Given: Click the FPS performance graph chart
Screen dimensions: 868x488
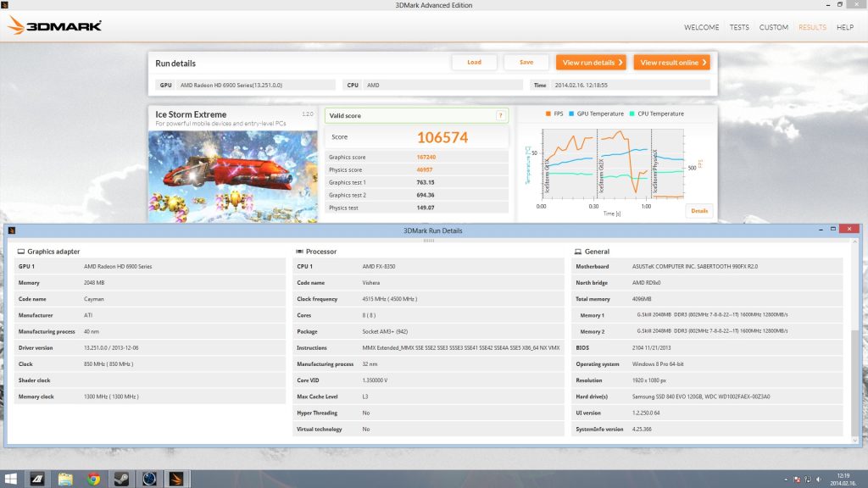Looking at the screenshot, I should (613, 164).
